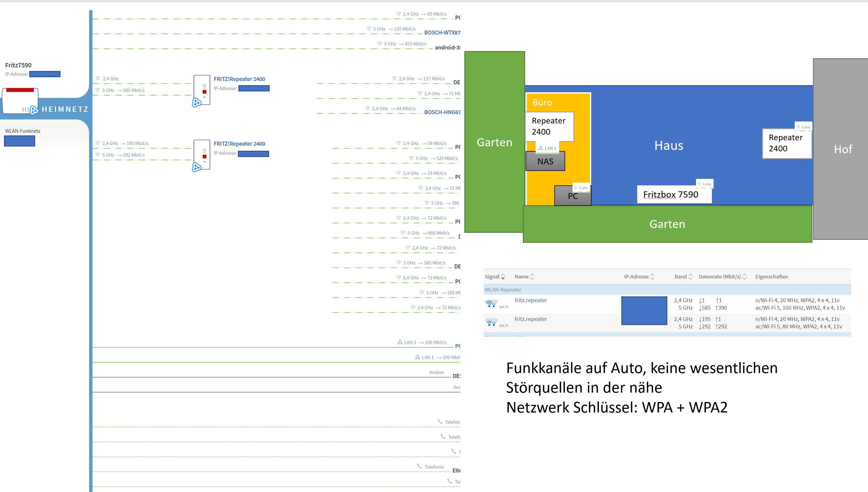Sort by Datenrate (Mbit/s) column arrows

point(745,277)
